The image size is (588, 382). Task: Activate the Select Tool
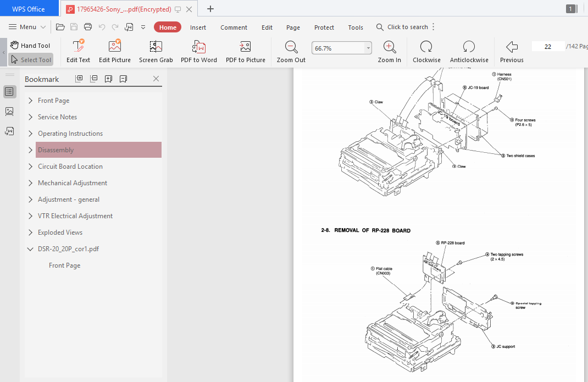click(x=31, y=60)
